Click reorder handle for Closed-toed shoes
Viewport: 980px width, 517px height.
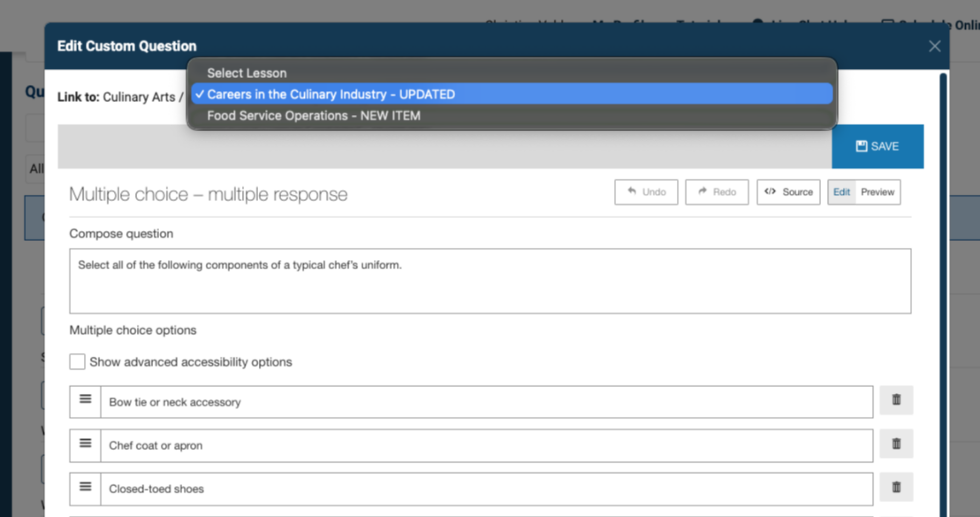(85, 487)
